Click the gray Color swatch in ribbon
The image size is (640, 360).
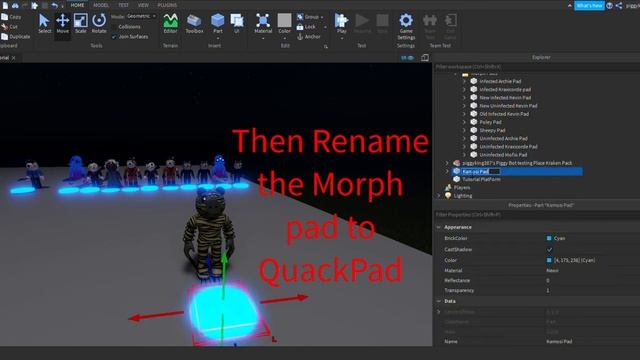(x=284, y=20)
